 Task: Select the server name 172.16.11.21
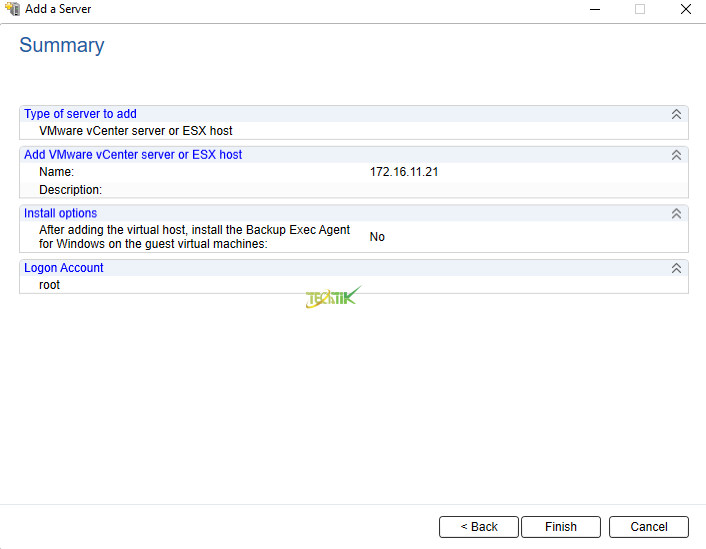click(x=404, y=172)
